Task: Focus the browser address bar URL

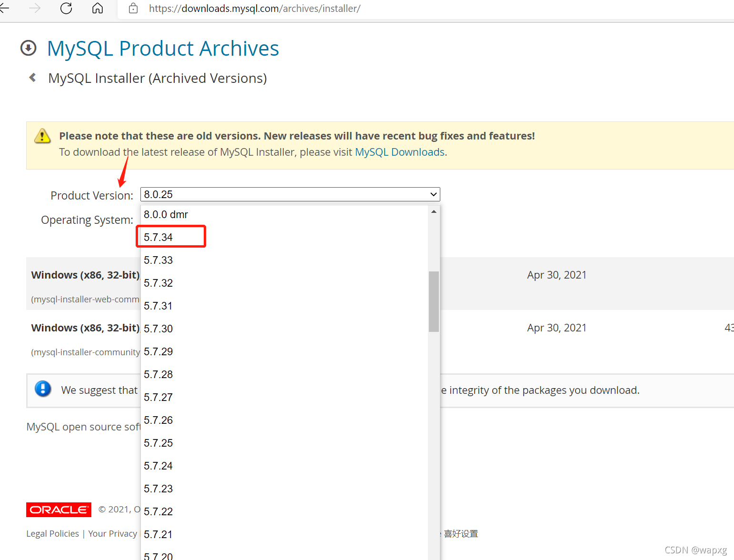Action: coord(255,9)
